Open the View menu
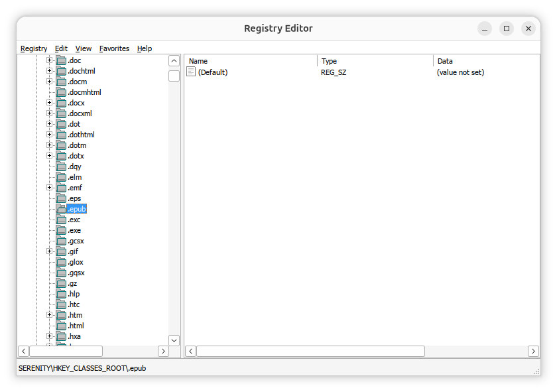557x392 pixels. click(x=84, y=48)
